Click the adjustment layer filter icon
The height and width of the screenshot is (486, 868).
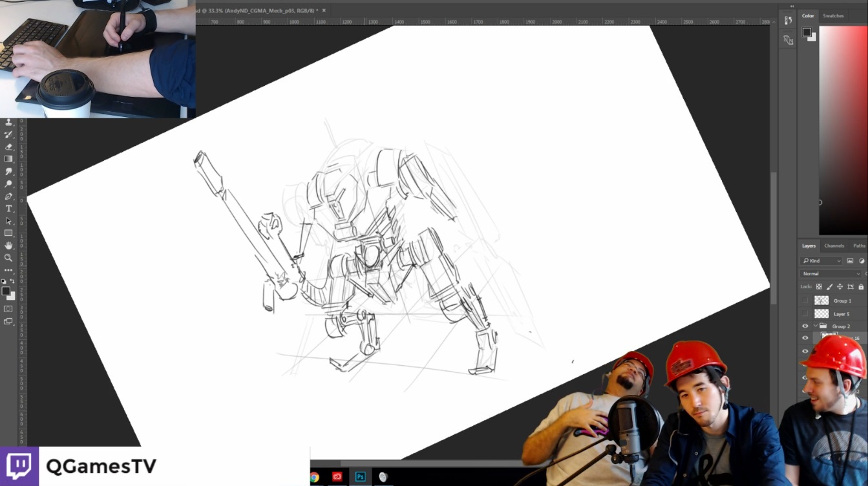862,260
